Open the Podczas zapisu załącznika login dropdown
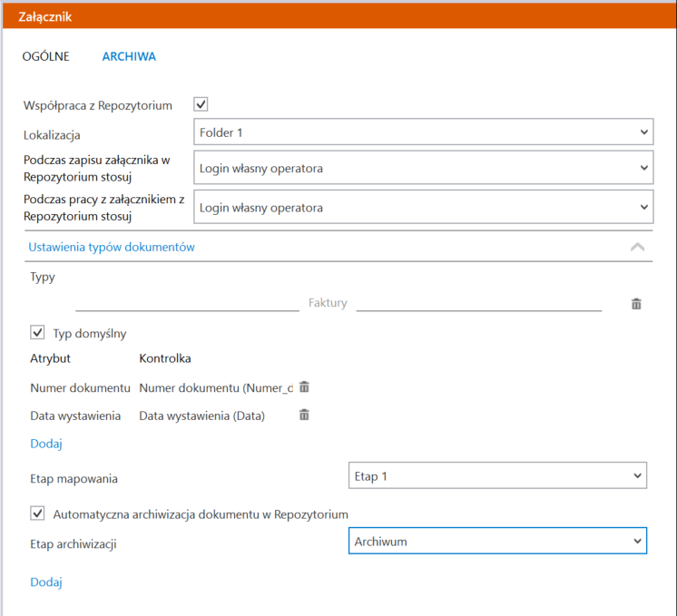Screen dimensions: 677x616 423,168
